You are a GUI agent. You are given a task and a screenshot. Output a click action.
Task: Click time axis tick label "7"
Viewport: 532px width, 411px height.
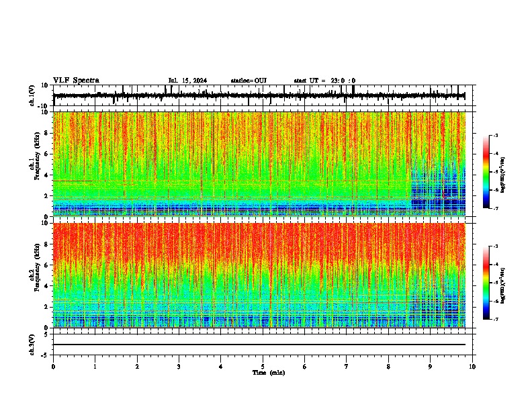pos(347,367)
